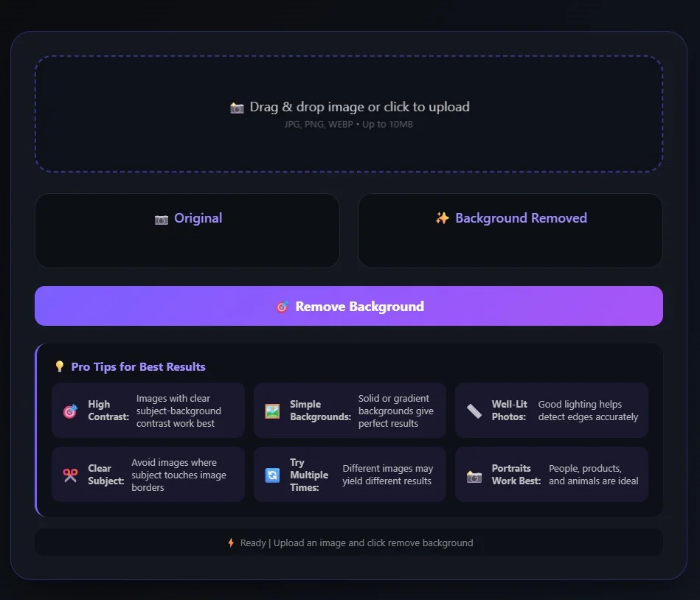Click the lightning bolt icon in status bar
700x600 pixels.
231,543
